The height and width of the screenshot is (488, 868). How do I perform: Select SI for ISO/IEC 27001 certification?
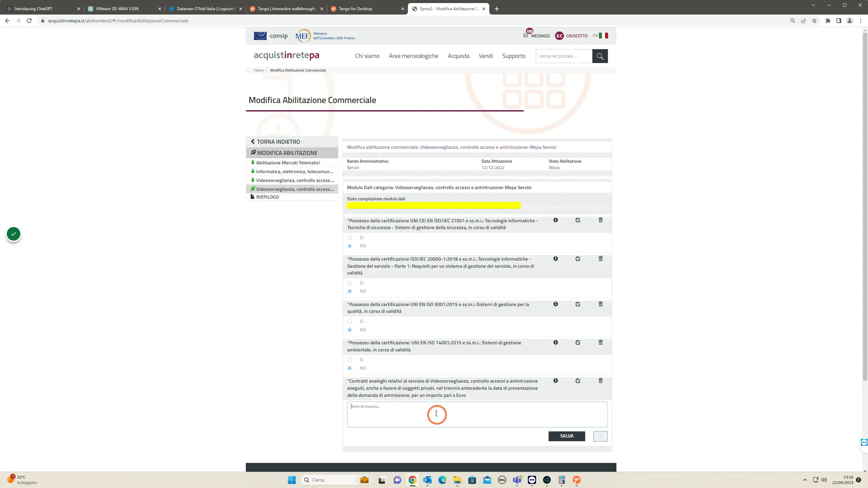[350, 238]
